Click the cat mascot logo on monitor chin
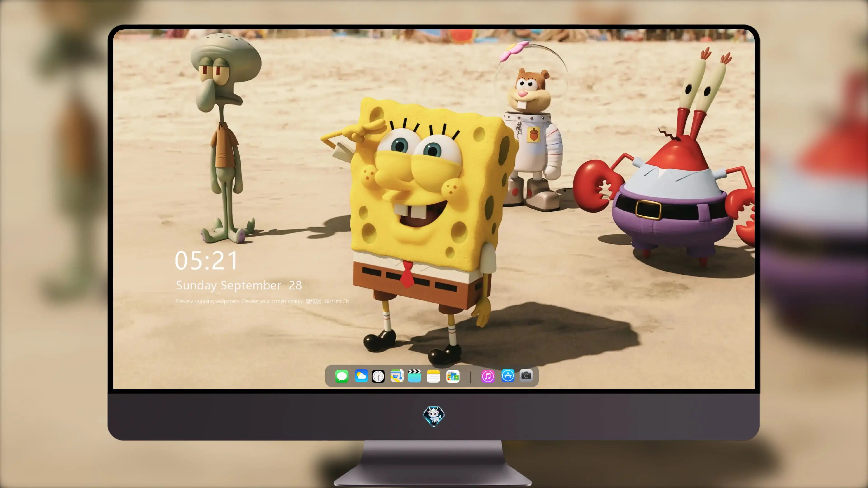This screenshot has height=488, width=868. click(434, 416)
